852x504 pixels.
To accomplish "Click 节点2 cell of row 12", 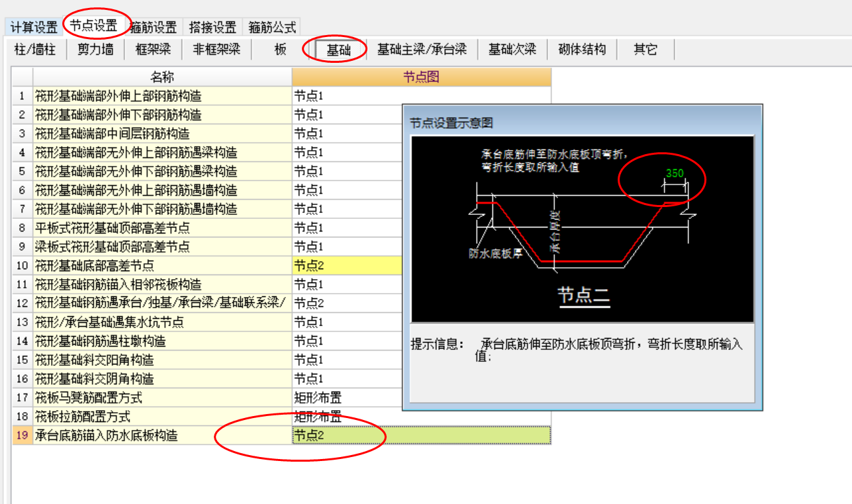I will click(x=347, y=303).
